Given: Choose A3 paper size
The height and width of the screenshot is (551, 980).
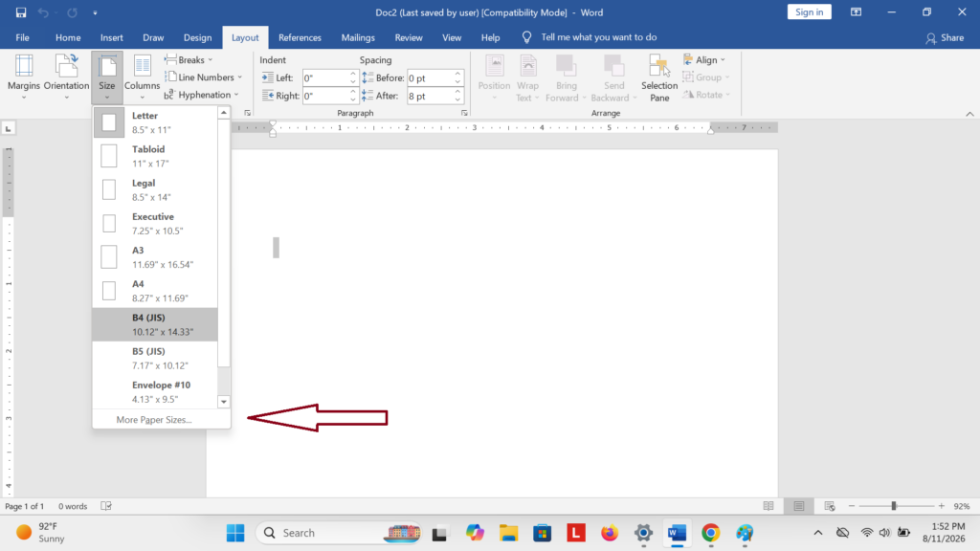Looking at the screenshot, I should click(155, 257).
